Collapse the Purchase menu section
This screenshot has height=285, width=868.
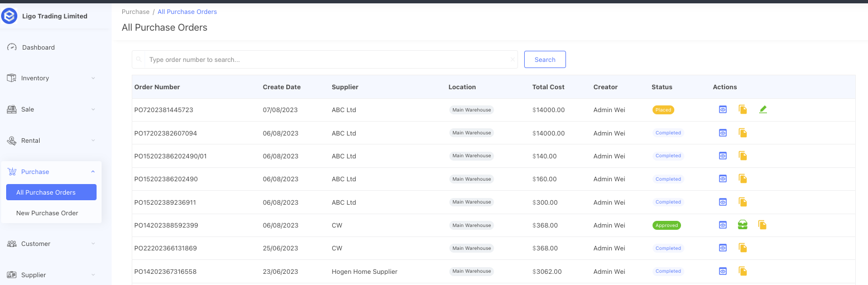93,172
